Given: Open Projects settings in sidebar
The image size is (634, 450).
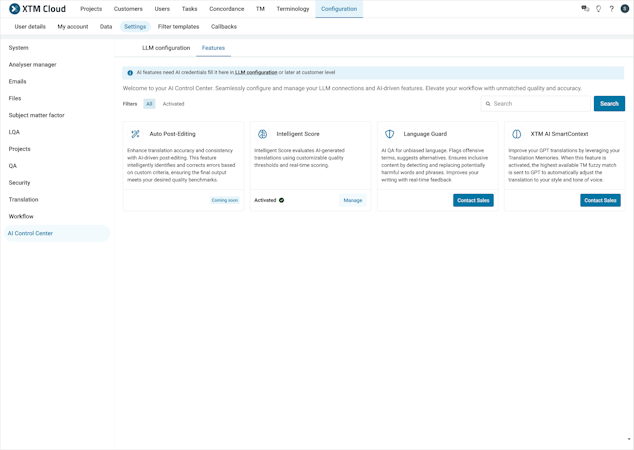Looking at the screenshot, I should [19, 149].
